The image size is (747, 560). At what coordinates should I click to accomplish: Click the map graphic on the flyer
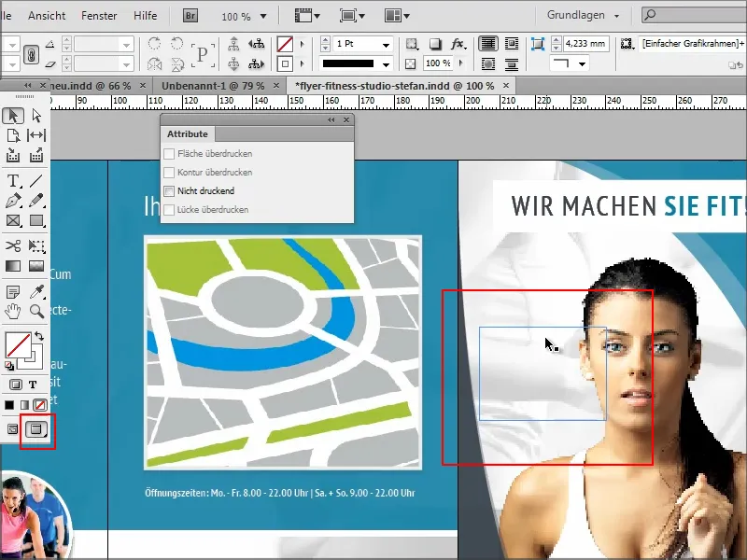[x=283, y=353]
